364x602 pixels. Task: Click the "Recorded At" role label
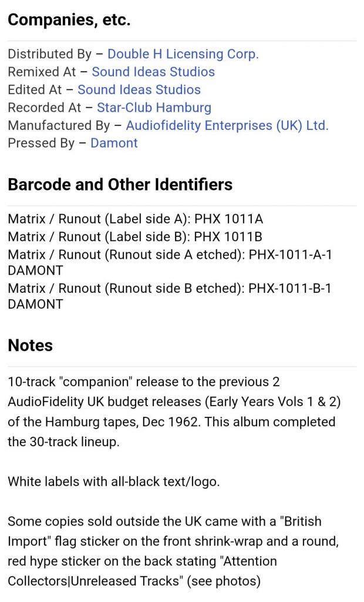[x=44, y=108]
